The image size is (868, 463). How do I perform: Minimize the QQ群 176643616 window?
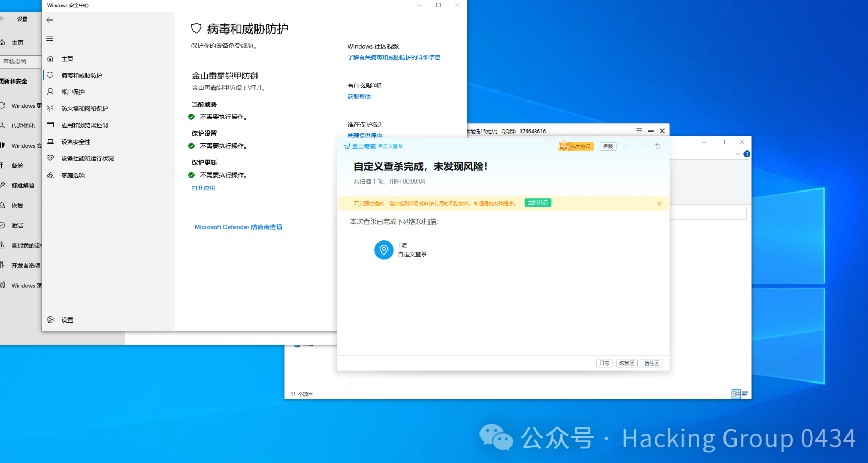pyautogui.click(x=651, y=131)
